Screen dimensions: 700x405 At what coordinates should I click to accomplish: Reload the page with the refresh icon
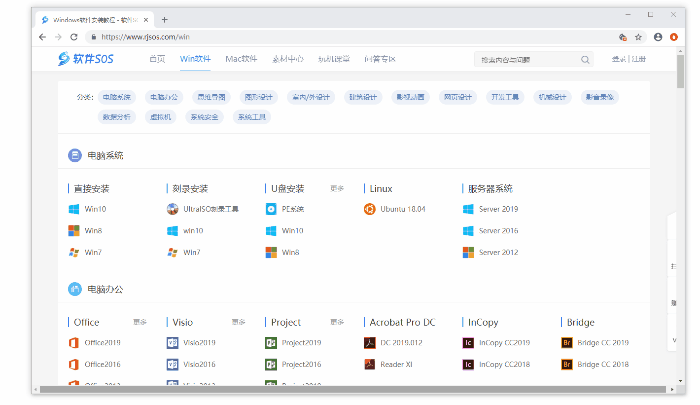[74, 37]
